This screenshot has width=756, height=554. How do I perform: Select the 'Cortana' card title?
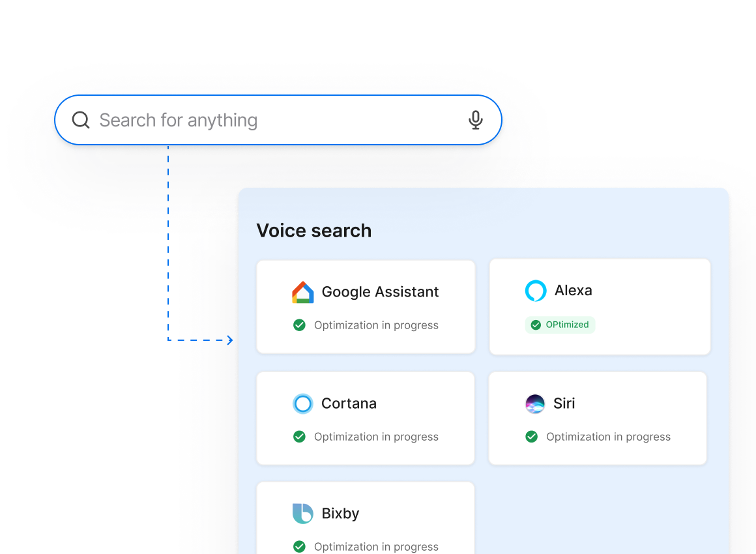349,403
